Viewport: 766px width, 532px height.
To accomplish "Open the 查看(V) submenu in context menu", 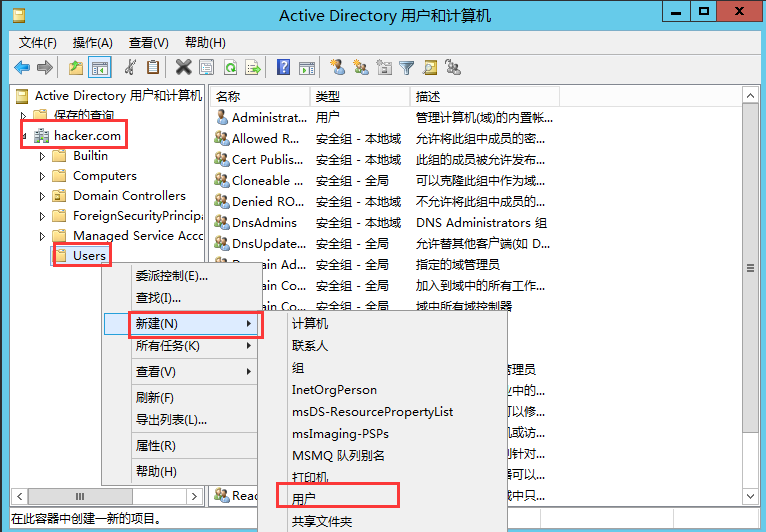I will [x=194, y=372].
